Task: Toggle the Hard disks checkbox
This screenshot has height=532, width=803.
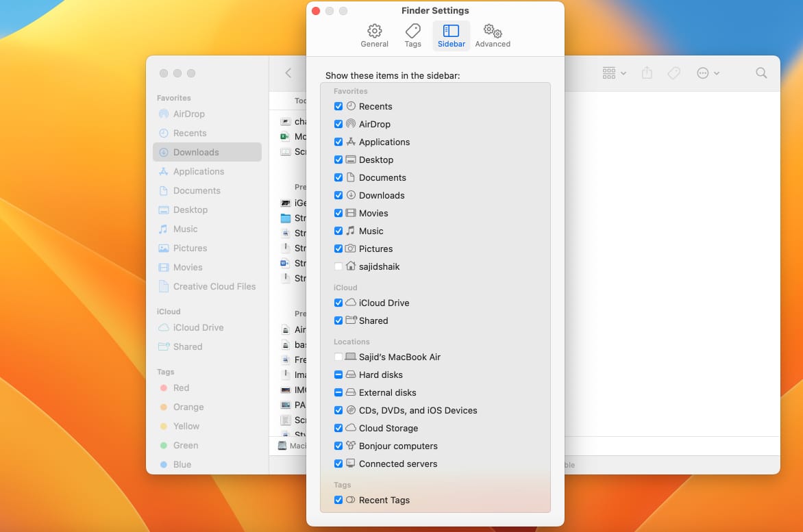Action: pyautogui.click(x=338, y=375)
